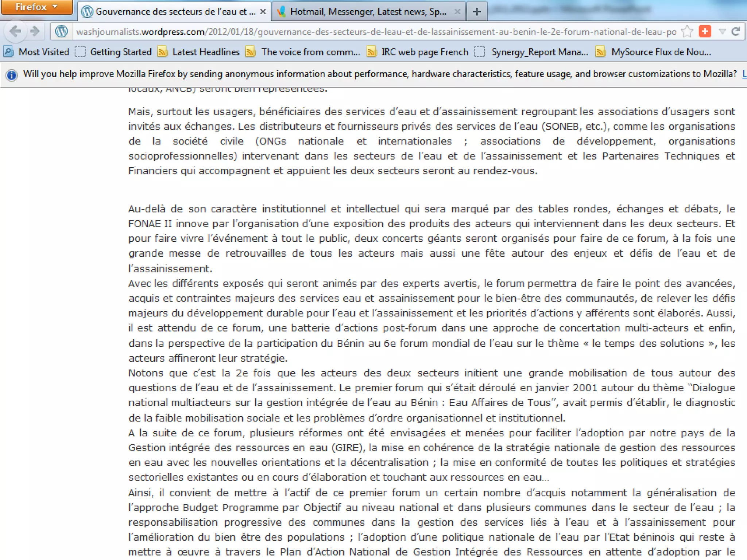Reload the current page
This screenshot has width=747, height=560.
click(736, 31)
